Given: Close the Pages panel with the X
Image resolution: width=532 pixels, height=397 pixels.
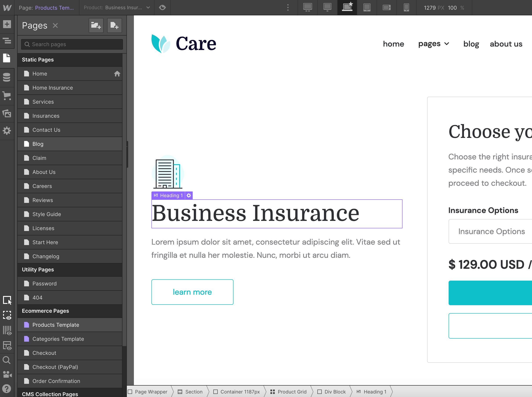Looking at the screenshot, I should (55, 25).
